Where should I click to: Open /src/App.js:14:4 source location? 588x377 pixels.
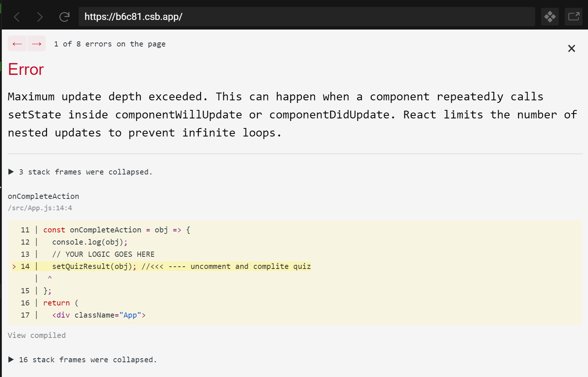(40, 208)
